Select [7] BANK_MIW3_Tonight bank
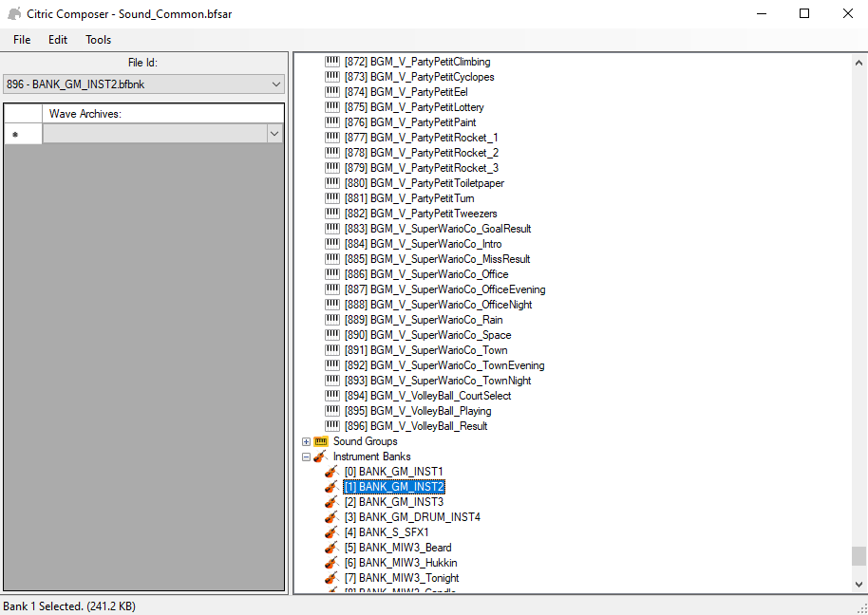The height and width of the screenshot is (615, 868). point(402,578)
